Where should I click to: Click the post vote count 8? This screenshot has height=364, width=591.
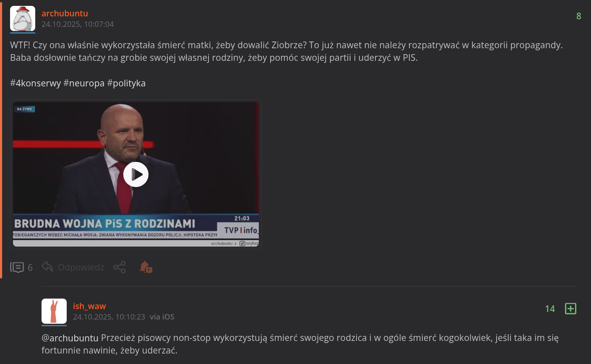coord(579,16)
